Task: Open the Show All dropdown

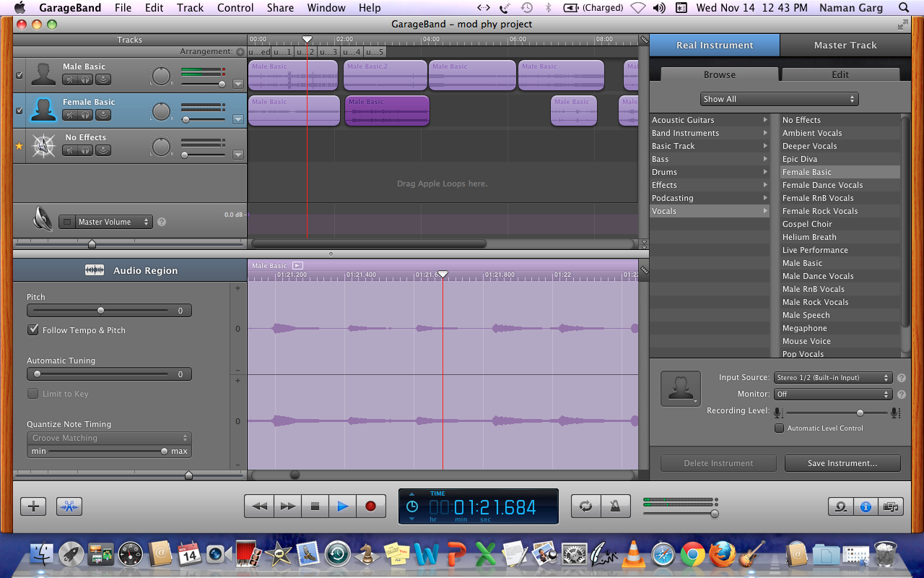Action: pos(779,99)
